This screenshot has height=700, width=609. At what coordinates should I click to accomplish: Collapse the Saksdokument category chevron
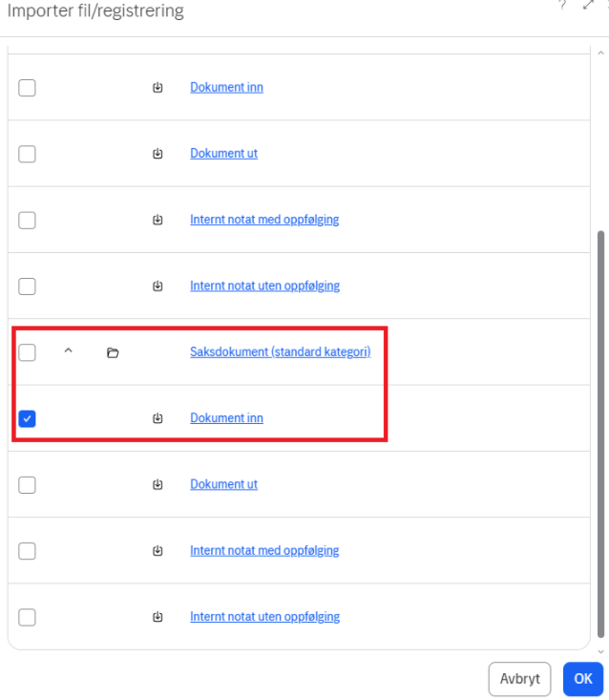pos(68,351)
